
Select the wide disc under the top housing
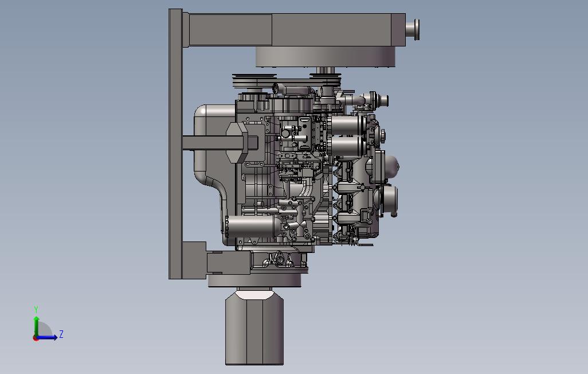tap(326, 57)
